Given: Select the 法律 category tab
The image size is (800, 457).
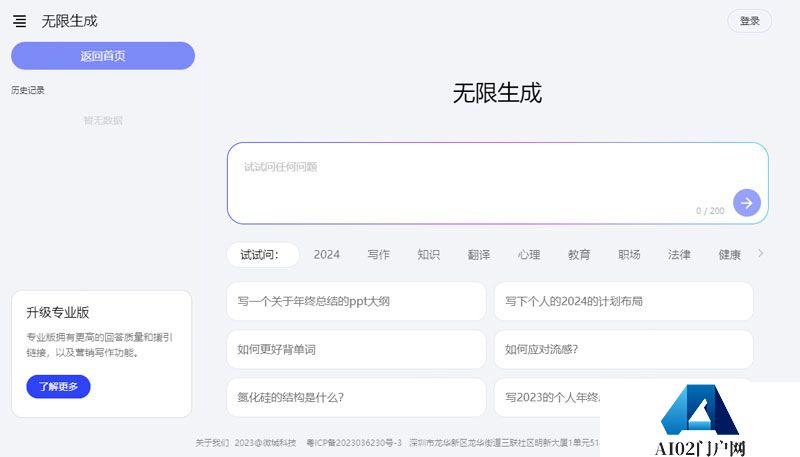Looking at the screenshot, I should click(679, 255).
